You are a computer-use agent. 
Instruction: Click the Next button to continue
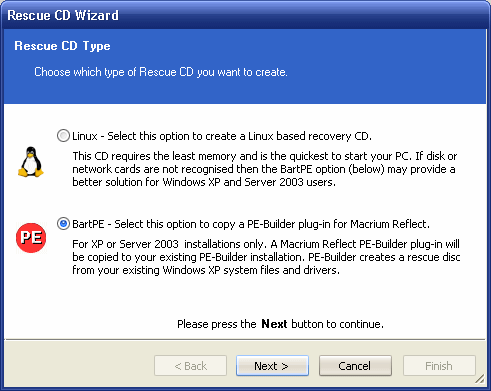pyautogui.click(x=272, y=366)
